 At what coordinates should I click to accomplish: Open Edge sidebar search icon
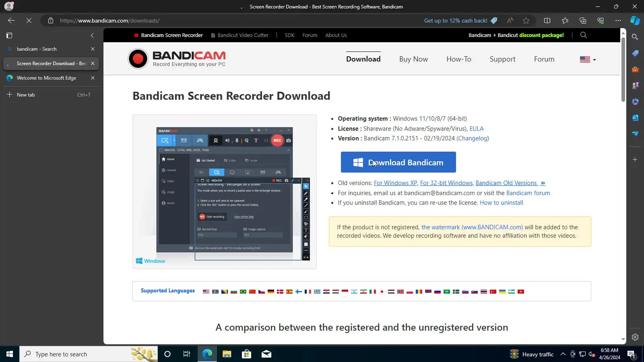click(635, 37)
